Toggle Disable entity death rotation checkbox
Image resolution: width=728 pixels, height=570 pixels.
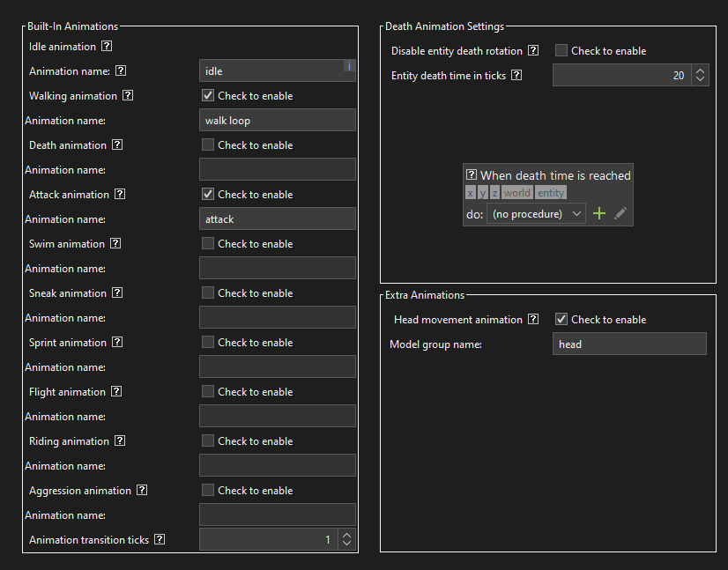coord(561,50)
